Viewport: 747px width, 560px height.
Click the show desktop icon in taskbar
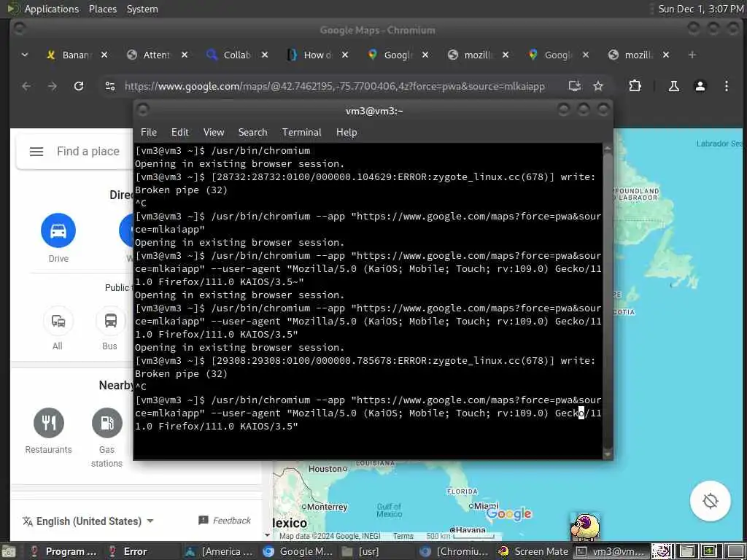pyautogui.click(x=8, y=552)
